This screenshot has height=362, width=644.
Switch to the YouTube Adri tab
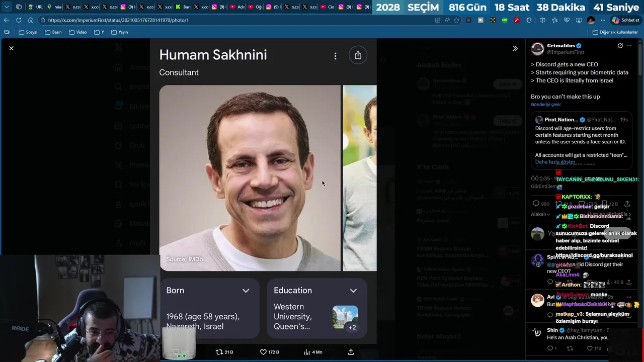click(237, 7)
